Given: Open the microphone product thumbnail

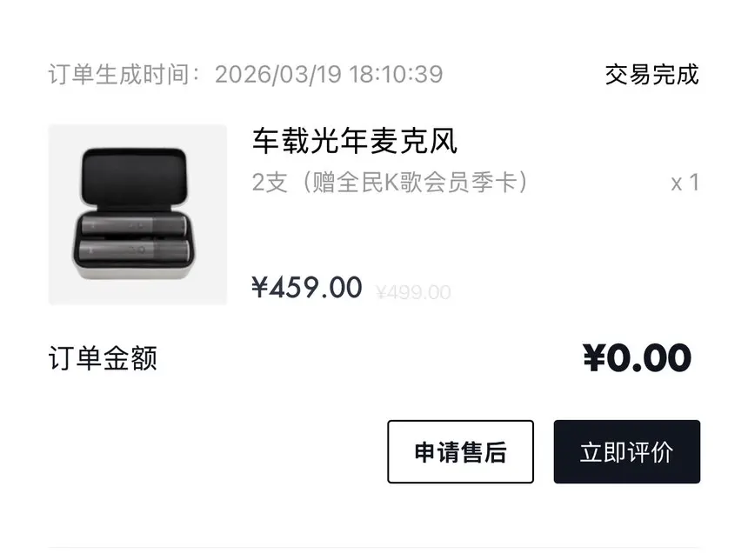Looking at the screenshot, I should 138,215.
